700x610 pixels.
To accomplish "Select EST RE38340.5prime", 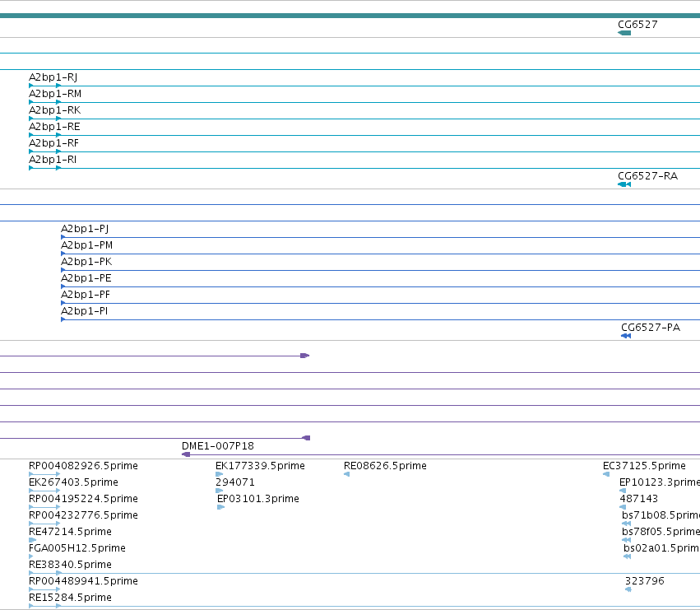I will (x=70, y=565).
